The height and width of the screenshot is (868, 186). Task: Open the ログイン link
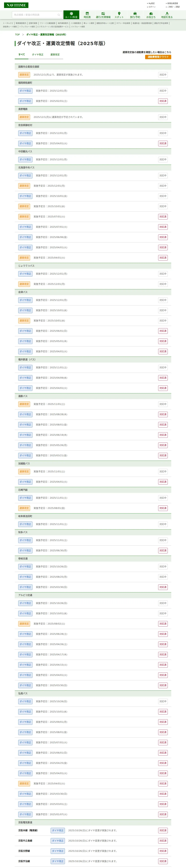point(152,7)
